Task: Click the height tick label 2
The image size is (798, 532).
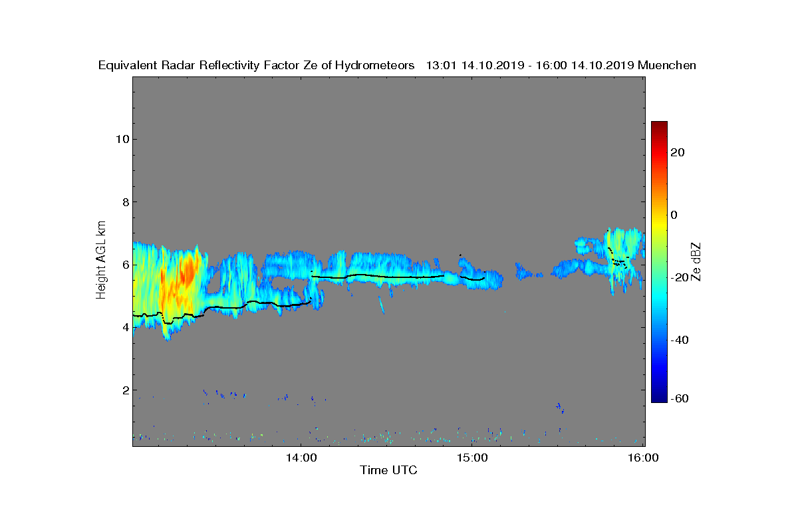Action: (x=124, y=390)
